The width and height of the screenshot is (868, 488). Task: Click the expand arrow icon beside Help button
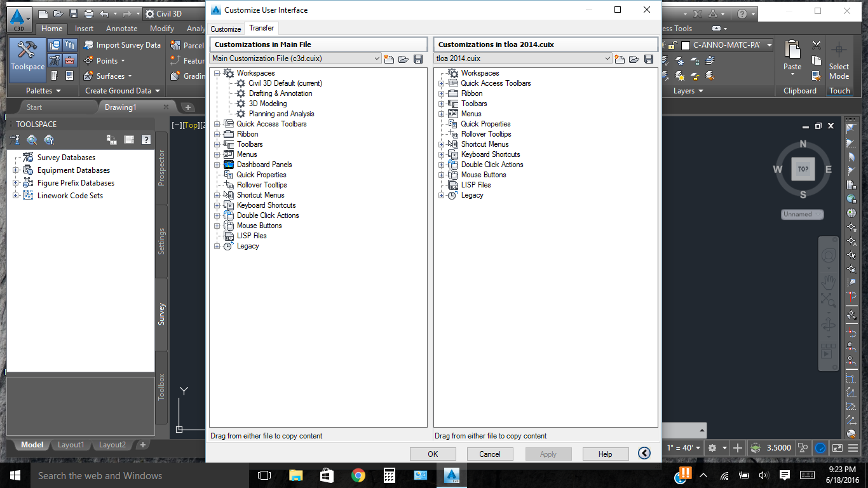[644, 453]
